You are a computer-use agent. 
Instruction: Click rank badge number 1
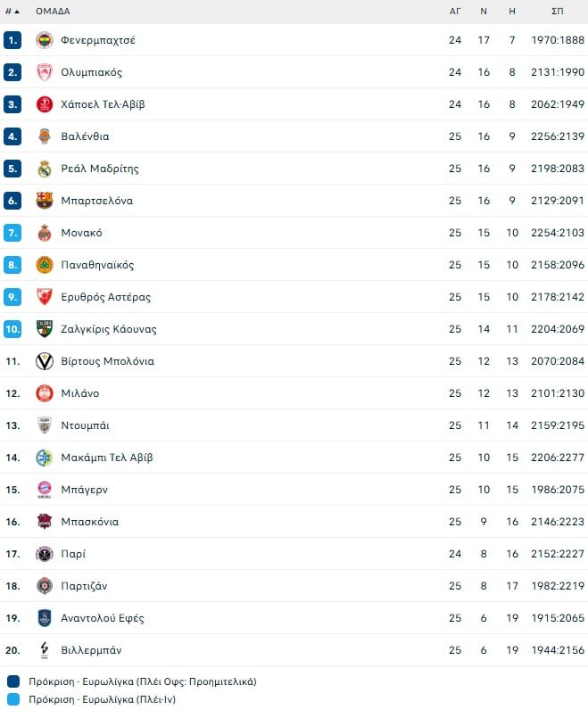pos(12,40)
